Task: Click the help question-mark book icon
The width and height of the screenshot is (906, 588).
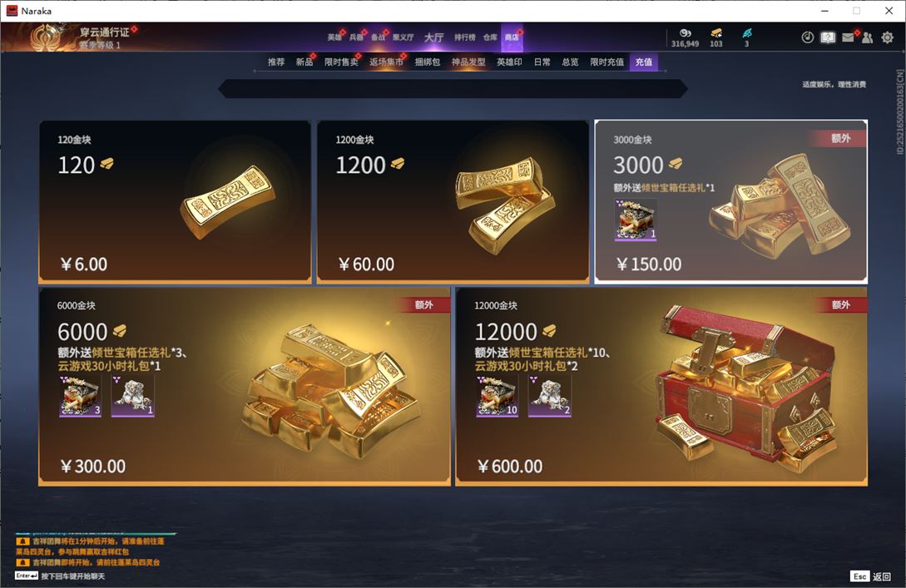Action: click(x=828, y=37)
